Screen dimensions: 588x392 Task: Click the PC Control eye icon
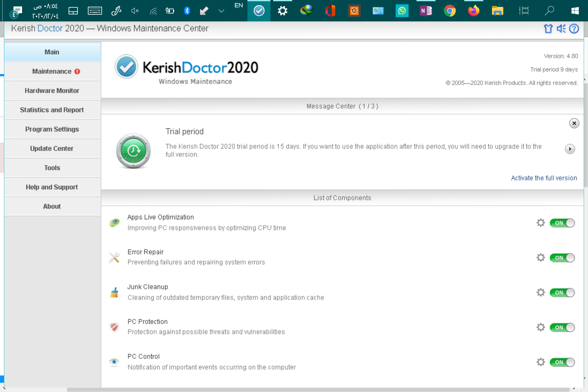tap(114, 362)
